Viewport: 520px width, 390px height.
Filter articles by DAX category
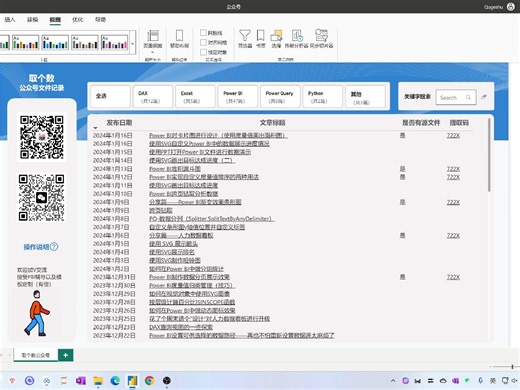tap(153, 96)
